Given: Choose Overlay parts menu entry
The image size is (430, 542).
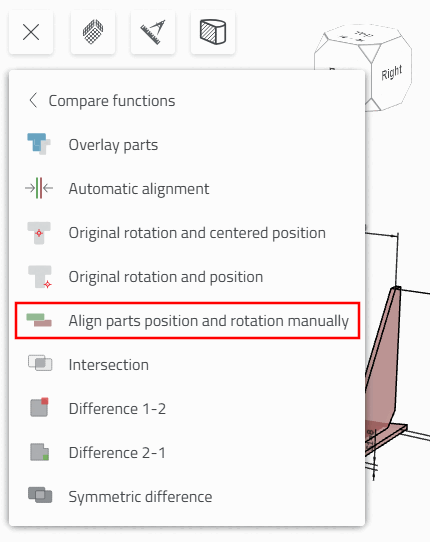Looking at the screenshot, I should coord(113,145).
